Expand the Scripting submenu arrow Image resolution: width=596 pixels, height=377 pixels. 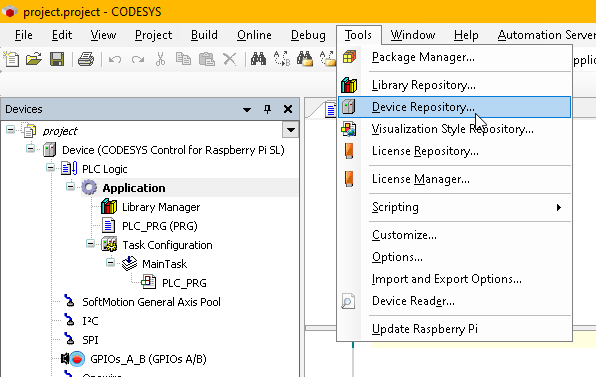coord(559,207)
